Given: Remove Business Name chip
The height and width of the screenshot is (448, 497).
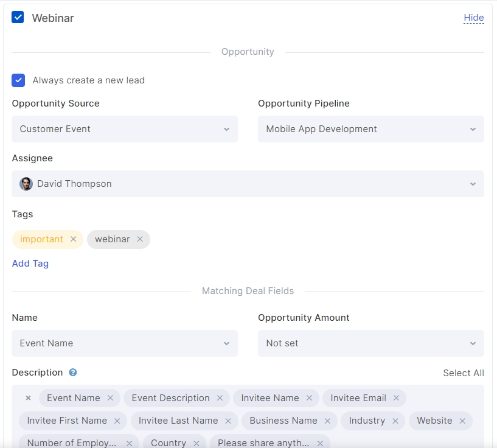Looking at the screenshot, I should coord(327,421).
